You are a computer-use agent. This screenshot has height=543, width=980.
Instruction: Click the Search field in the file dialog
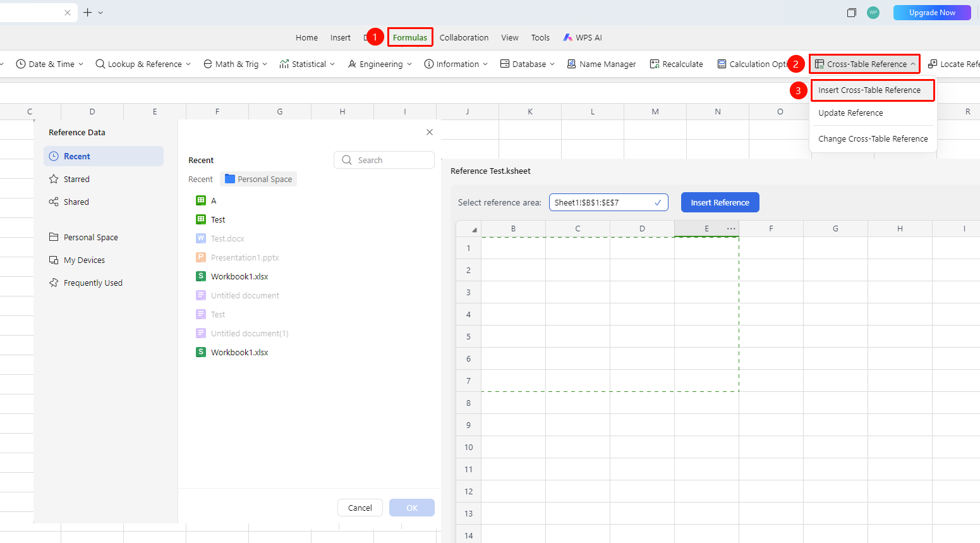pyautogui.click(x=384, y=160)
